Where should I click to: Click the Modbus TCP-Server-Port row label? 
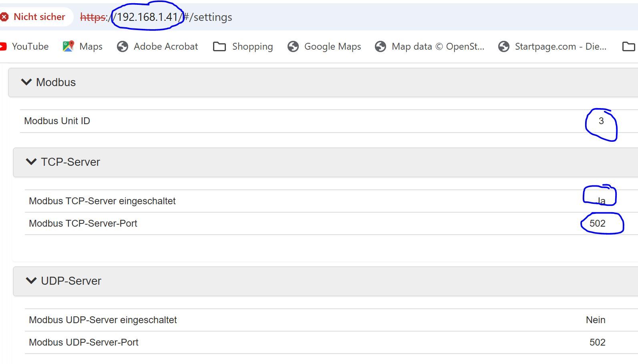click(83, 223)
